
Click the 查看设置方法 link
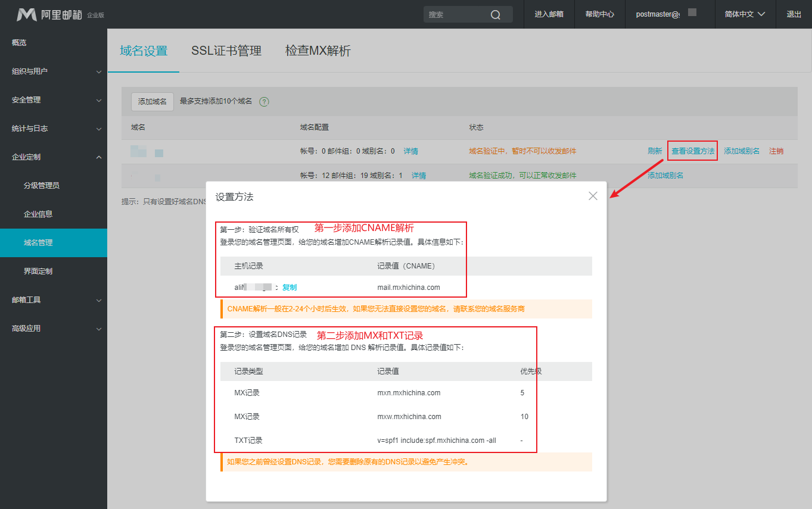point(693,151)
